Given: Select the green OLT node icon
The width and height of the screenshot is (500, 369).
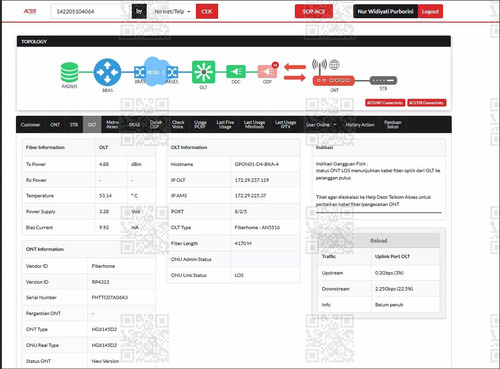Looking at the screenshot, I should tap(203, 72).
